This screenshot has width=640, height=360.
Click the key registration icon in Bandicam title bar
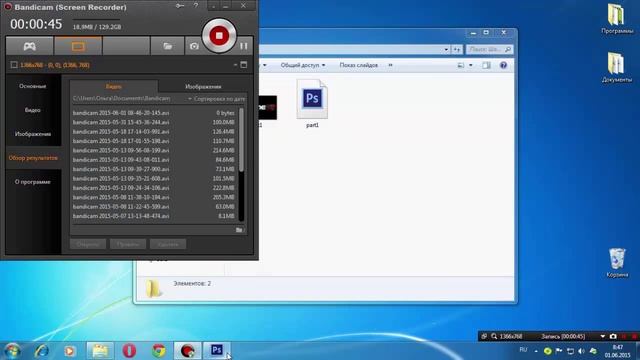point(180,6)
